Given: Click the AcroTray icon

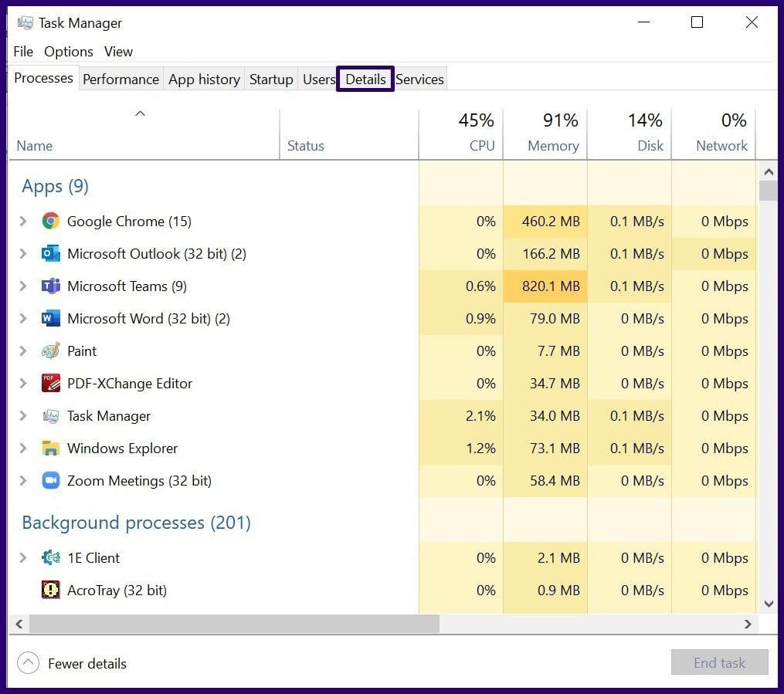Looking at the screenshot, I should click(x=50, y=590).
